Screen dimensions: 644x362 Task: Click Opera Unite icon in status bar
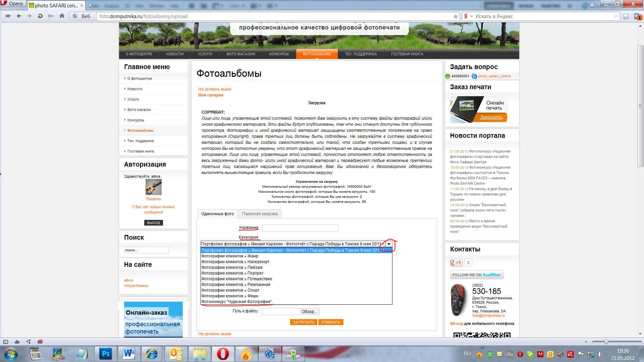coord(29,342)
